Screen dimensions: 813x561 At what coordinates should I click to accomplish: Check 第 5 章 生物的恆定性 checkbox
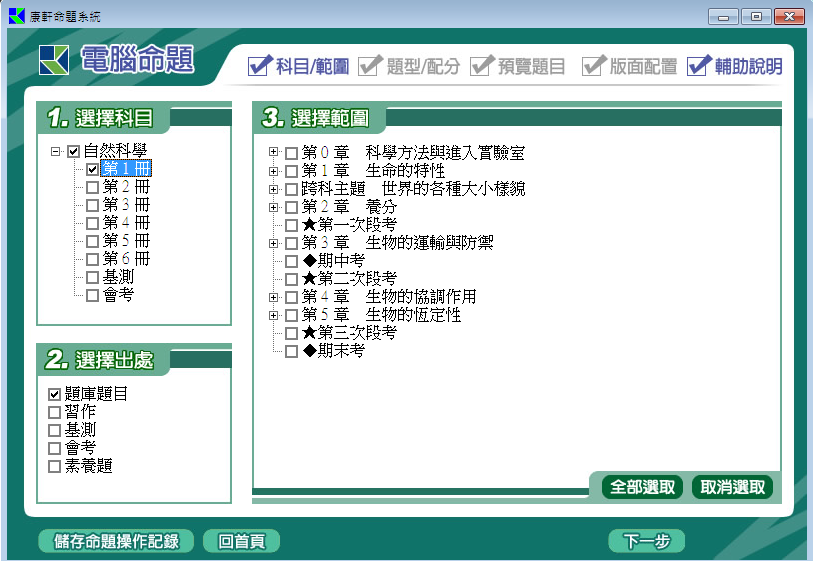pyautogui.click(x=291, y=316)
